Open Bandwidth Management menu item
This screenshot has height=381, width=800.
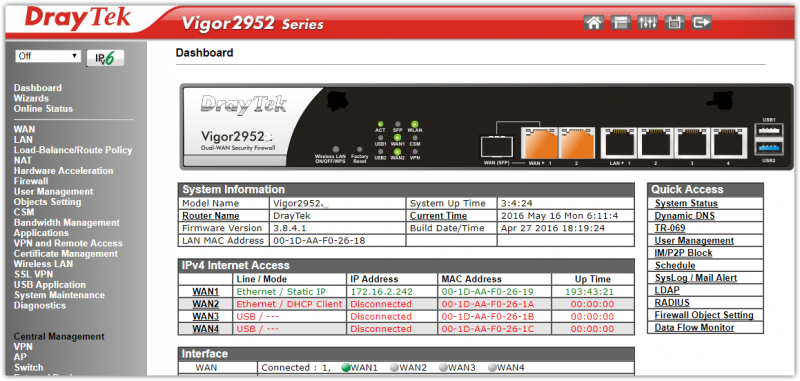pos(67,223)
